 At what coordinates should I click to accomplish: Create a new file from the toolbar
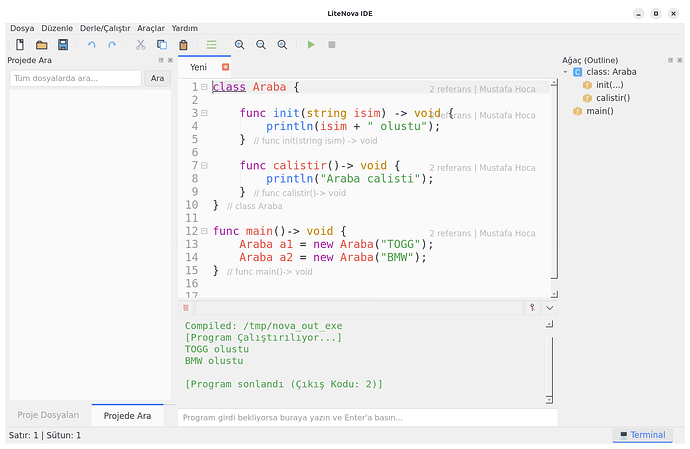pos(20,45)
